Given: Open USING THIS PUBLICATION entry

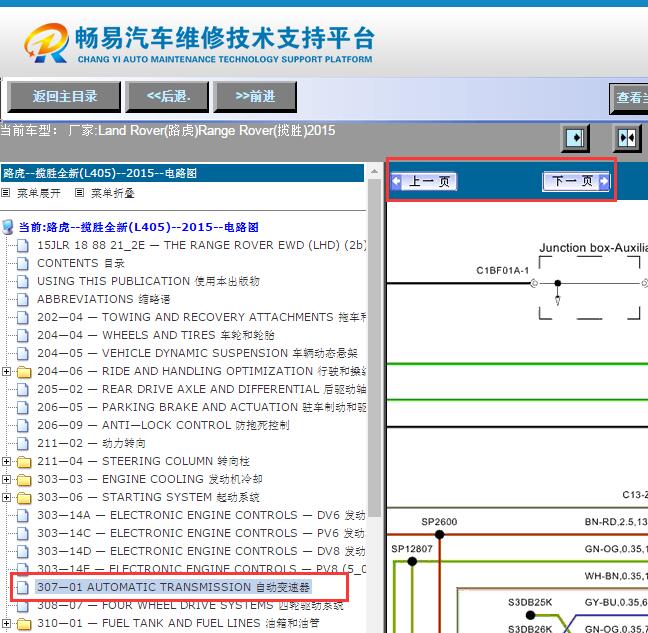Looking at the screenshot, I should (x=148, y=281).
